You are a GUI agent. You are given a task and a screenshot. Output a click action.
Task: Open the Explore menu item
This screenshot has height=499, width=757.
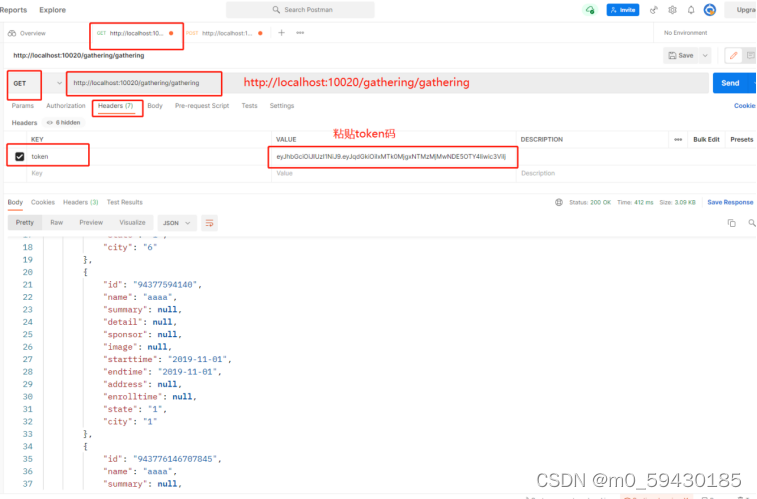[52, 10]
